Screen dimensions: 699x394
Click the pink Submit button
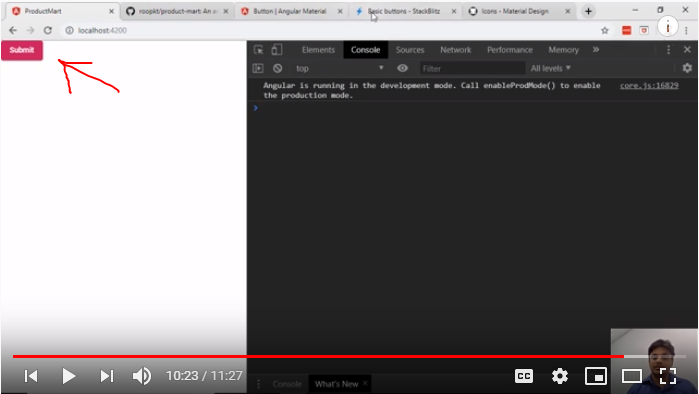tap(22, 50)
